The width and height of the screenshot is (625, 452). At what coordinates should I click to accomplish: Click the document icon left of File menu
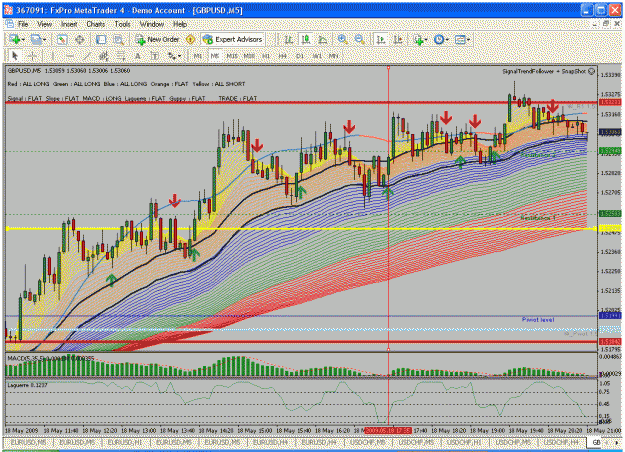(10, 24)
